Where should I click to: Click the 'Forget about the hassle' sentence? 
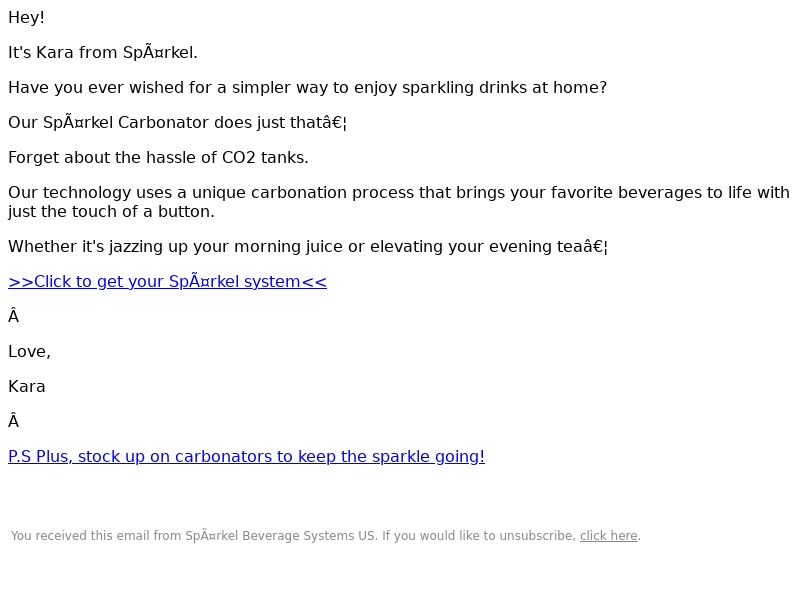click(x=158, y=158)
